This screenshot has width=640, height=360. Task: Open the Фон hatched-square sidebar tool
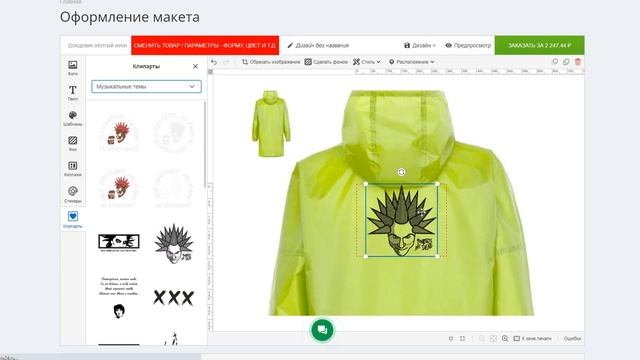coord(73,143)
